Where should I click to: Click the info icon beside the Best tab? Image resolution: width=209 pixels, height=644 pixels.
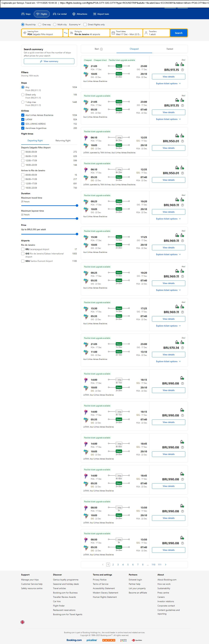pos(101,49)
